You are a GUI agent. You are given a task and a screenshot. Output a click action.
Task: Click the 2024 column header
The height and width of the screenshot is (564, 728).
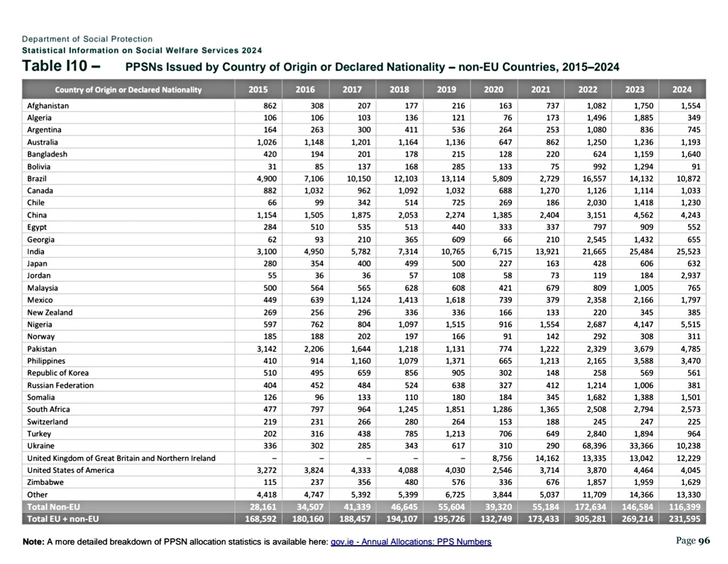coord(682,90)
